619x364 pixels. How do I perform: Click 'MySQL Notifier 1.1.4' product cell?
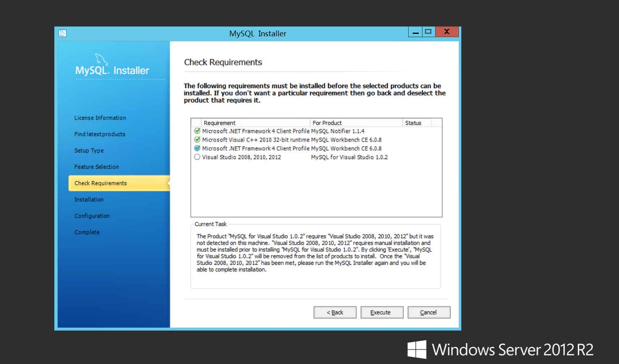pyautogui.click(x=337, y=131)
